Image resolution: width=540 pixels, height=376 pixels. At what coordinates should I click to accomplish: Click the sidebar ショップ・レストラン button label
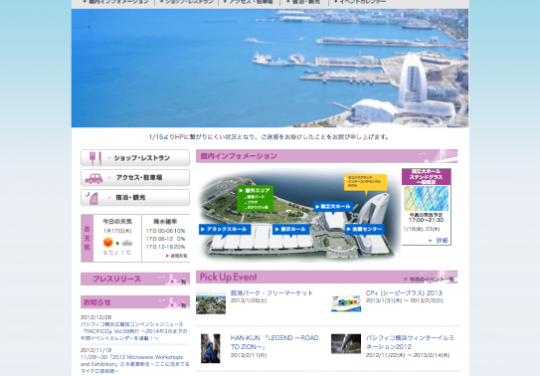pyautogui.click(x=142, y=158)
